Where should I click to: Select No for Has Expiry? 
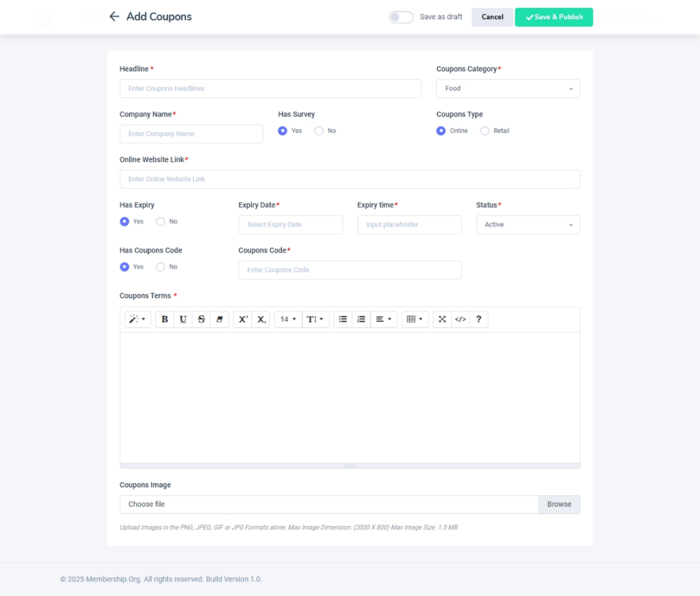[161, 221]
